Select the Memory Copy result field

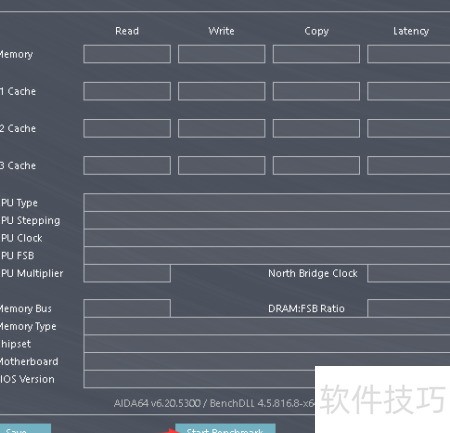(x=316, y=54)
